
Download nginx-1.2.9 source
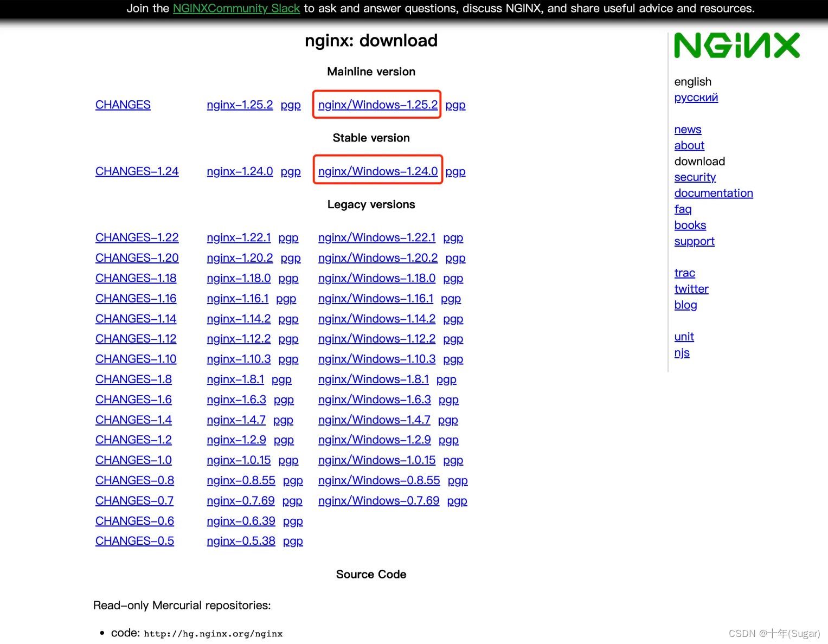pyautogui.click(x=236, y=440)
